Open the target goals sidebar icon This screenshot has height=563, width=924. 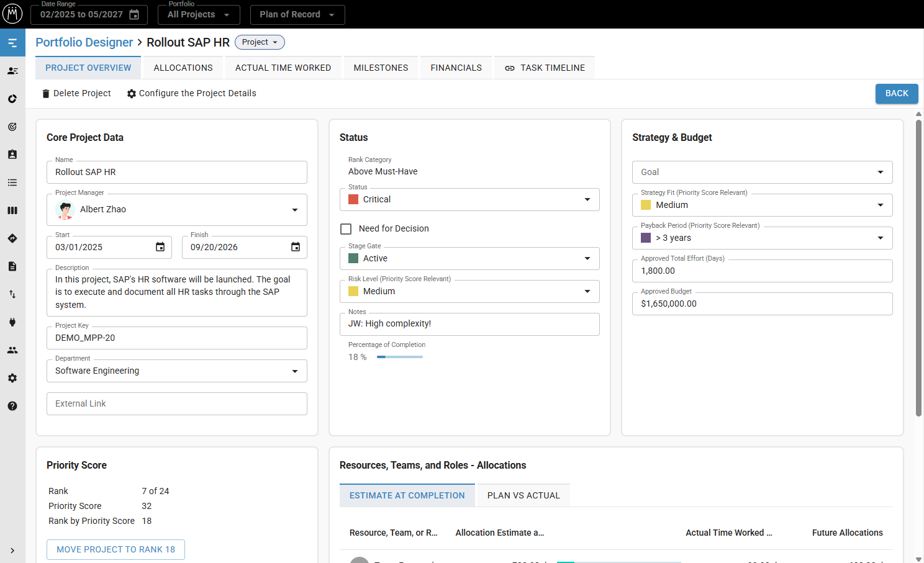[12, 127]
